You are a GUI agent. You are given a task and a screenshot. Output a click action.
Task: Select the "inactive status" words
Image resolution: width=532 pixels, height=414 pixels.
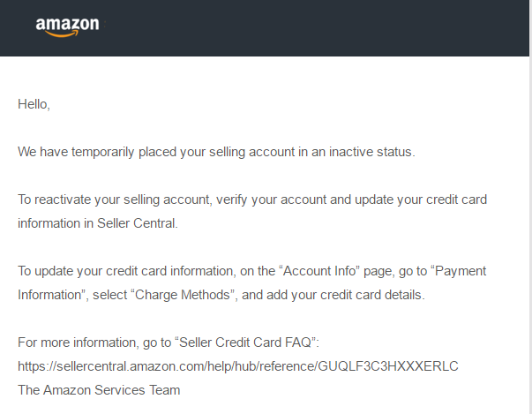click(x=371, y=152)
